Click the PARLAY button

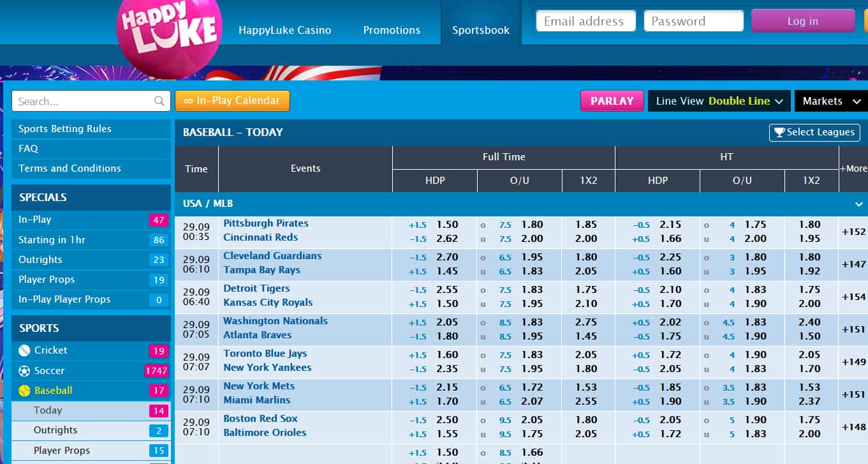[612, 101]
